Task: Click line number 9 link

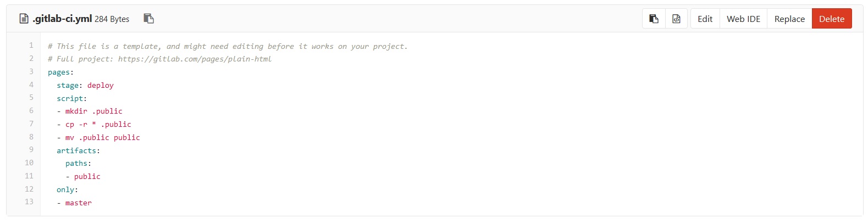Action: [x=31, y=150]
